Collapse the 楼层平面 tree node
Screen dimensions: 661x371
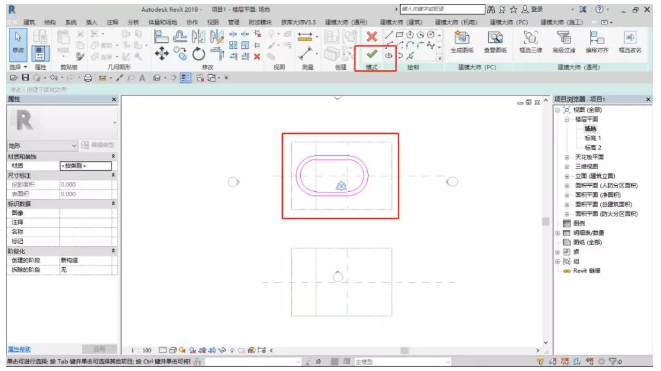pos(567,119)
